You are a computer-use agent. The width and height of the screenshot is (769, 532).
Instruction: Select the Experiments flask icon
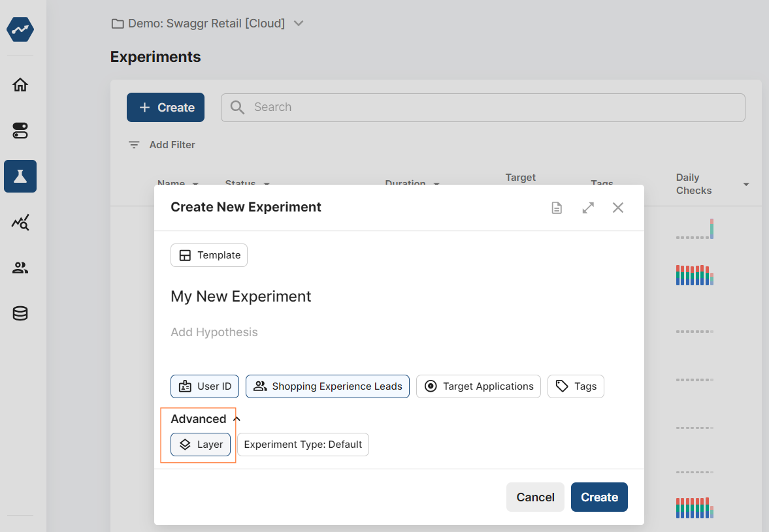20,176
